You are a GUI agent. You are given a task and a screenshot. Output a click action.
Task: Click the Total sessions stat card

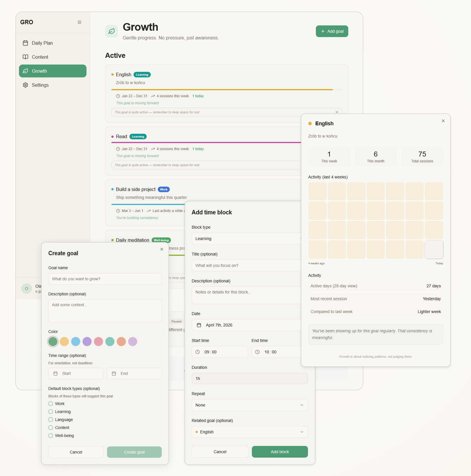coord(422,157)
